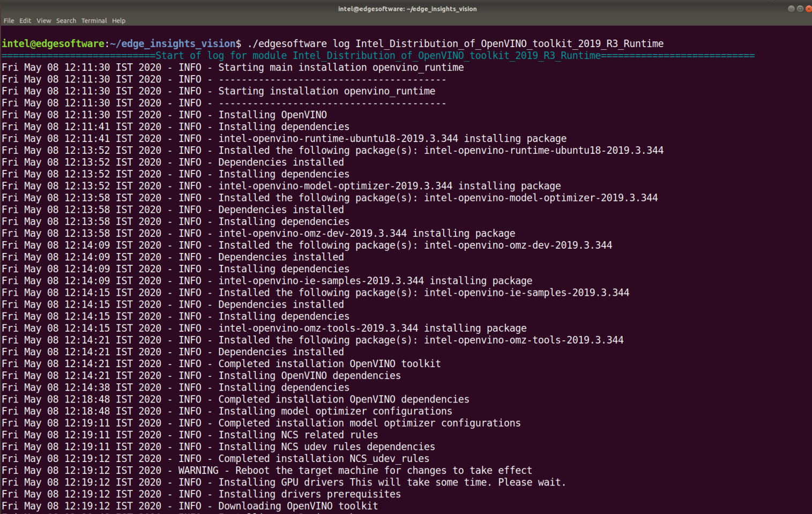The image size is (812, 514).
Task: Open the File menu
Action: click(9, 21)
